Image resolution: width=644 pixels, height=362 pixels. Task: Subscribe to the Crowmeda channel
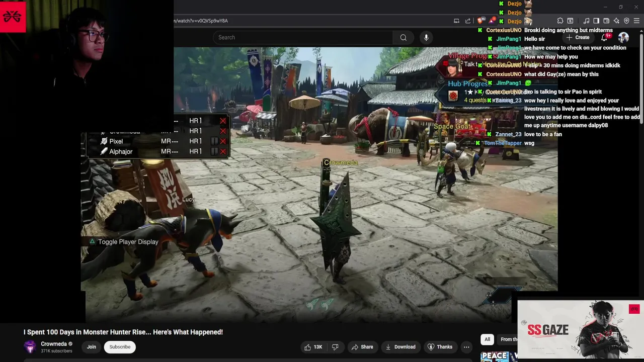(x=120, y=347)
